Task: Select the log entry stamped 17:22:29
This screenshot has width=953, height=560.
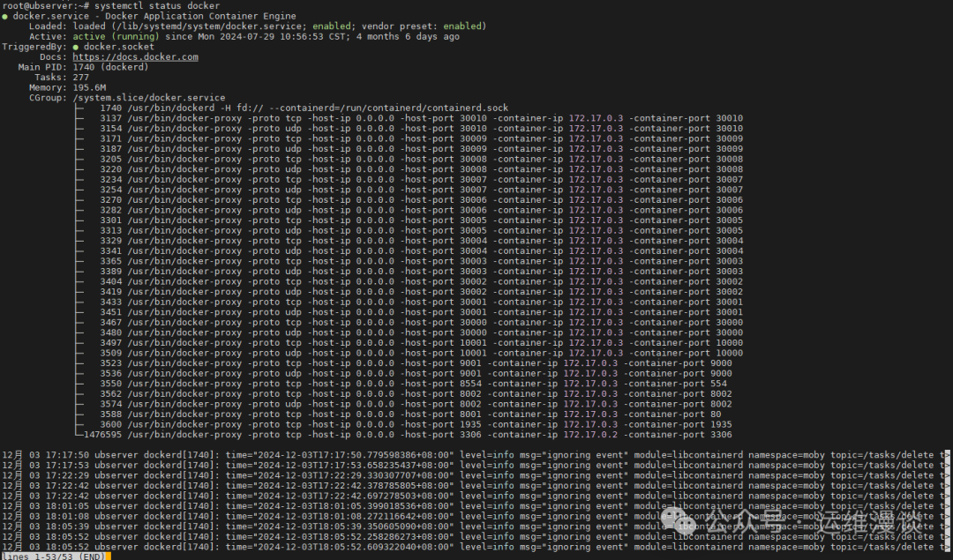Action: click(476, 475)
